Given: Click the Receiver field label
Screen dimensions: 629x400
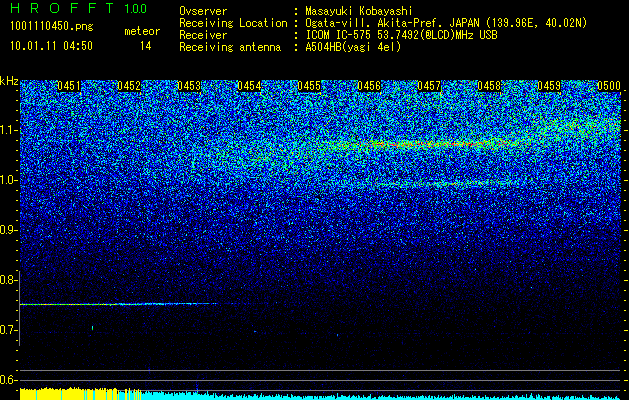Looking at the screenshot, I should click(x=203, y=35).
